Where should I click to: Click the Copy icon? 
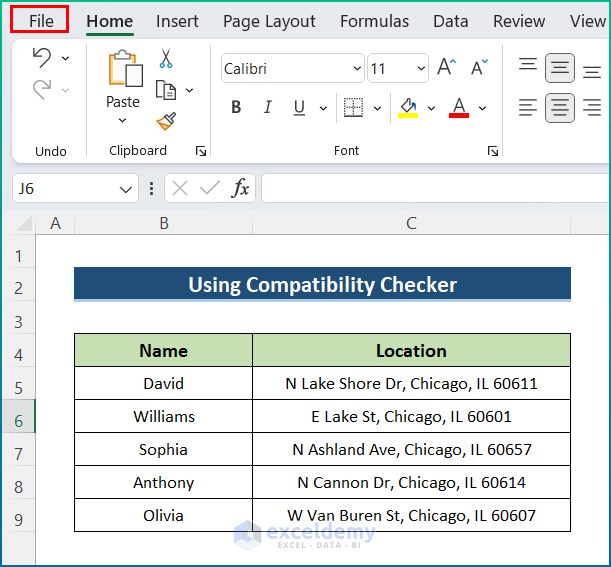[x=166, y=90]
